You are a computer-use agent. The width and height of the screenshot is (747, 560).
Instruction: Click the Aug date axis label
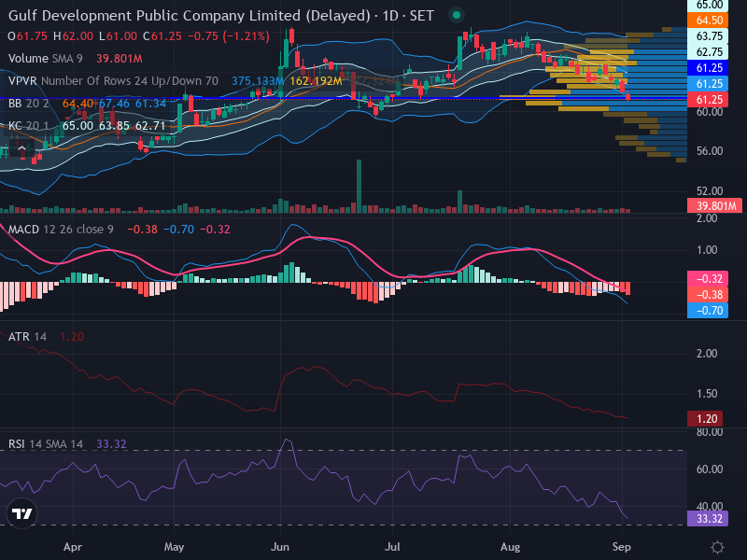[510, 547]
